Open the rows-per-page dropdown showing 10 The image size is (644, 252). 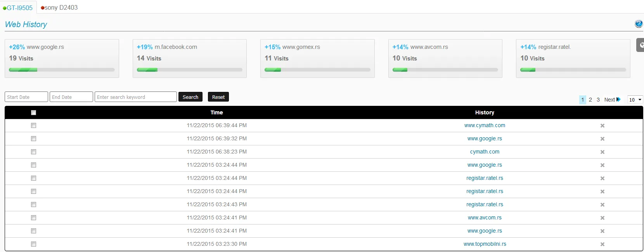click(x=635, y=100)
